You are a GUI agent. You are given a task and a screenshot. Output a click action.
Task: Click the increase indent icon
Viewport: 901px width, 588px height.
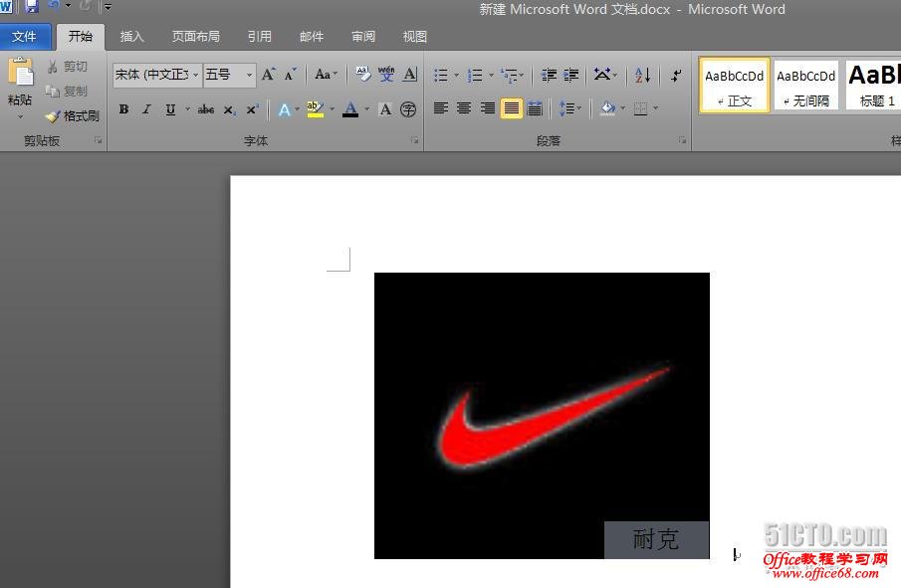pos(568,75)
